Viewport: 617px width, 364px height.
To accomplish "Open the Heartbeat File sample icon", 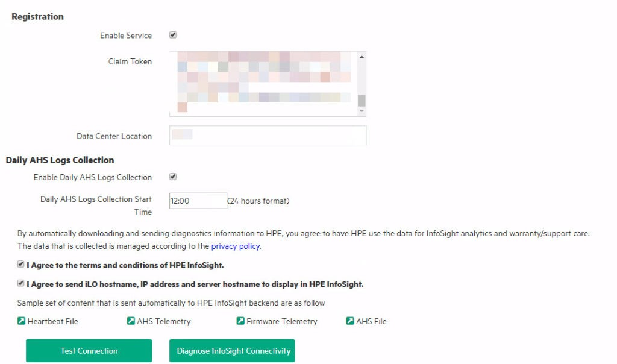I will click(x=21, y=321).
